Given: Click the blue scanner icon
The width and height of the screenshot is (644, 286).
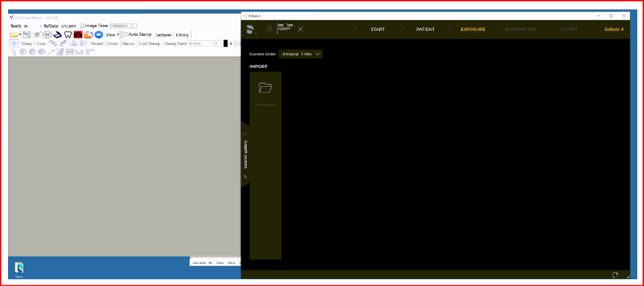Looking at the screenshot, I should pyautogui.click(x=57, y=34).
